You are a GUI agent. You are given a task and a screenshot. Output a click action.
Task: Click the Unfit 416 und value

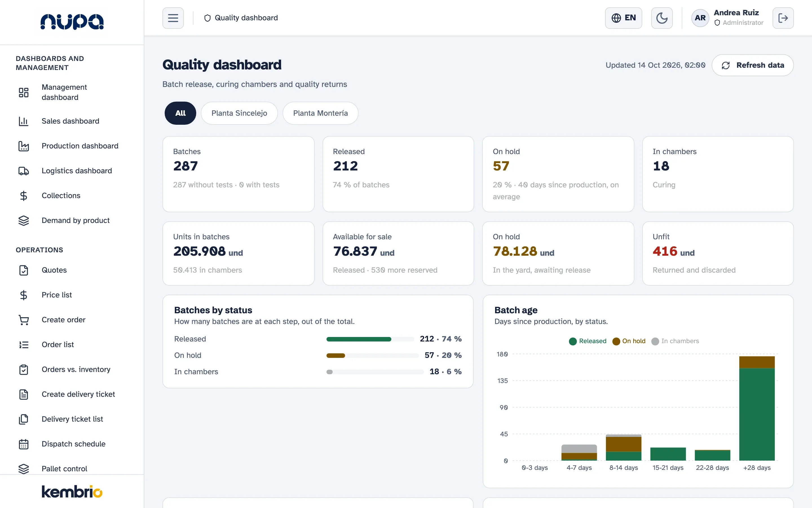(x=673, y=251)
